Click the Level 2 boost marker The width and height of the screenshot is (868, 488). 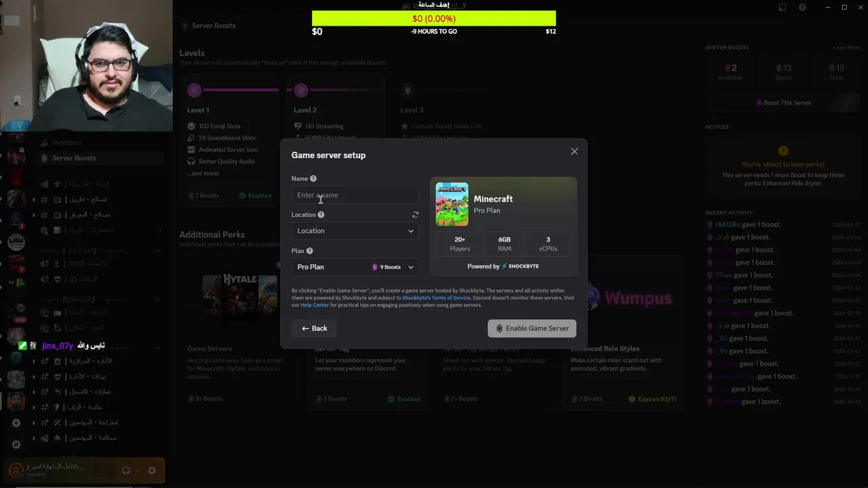click(301, 90)
